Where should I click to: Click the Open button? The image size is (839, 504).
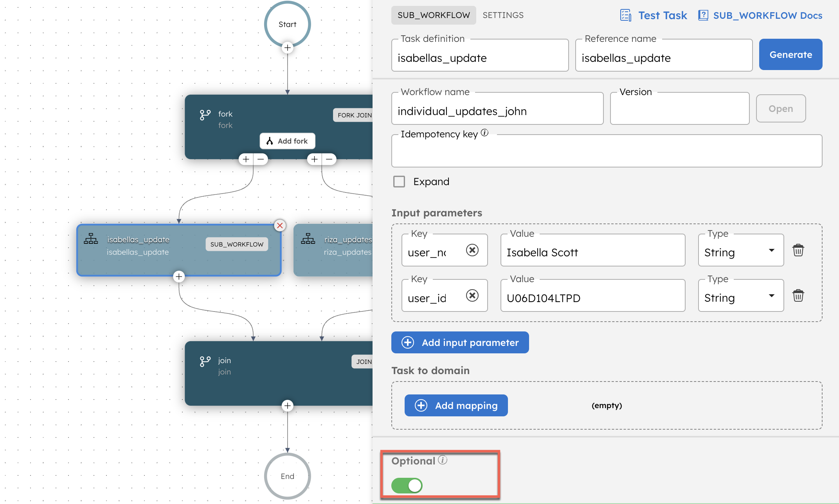(x=781, y=108)
